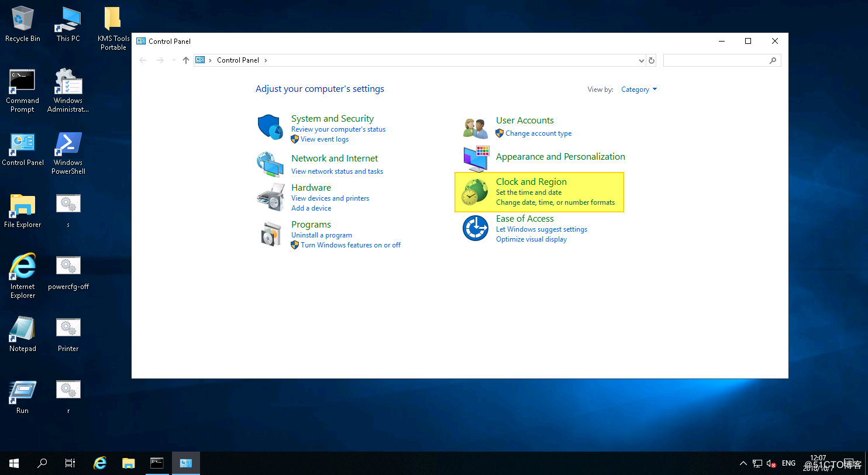This screenshot has height=475, width=868.
Task: Click the Hardware printer icon
Action: click(270, 197)
